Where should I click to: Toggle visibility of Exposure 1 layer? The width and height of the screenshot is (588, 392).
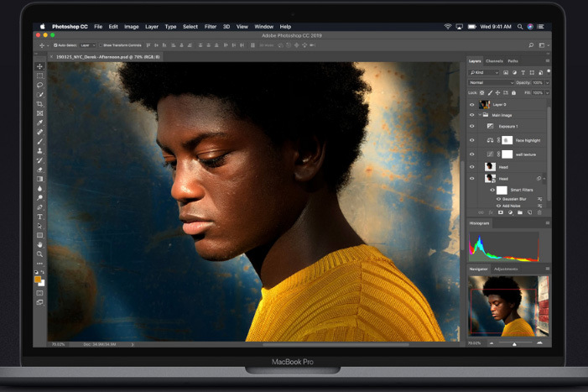coord(472,126)
